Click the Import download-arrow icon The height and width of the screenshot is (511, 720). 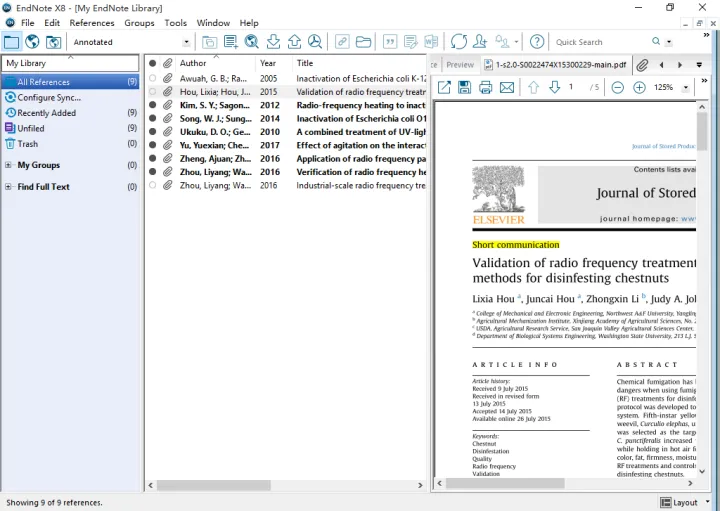click(273, 42)
